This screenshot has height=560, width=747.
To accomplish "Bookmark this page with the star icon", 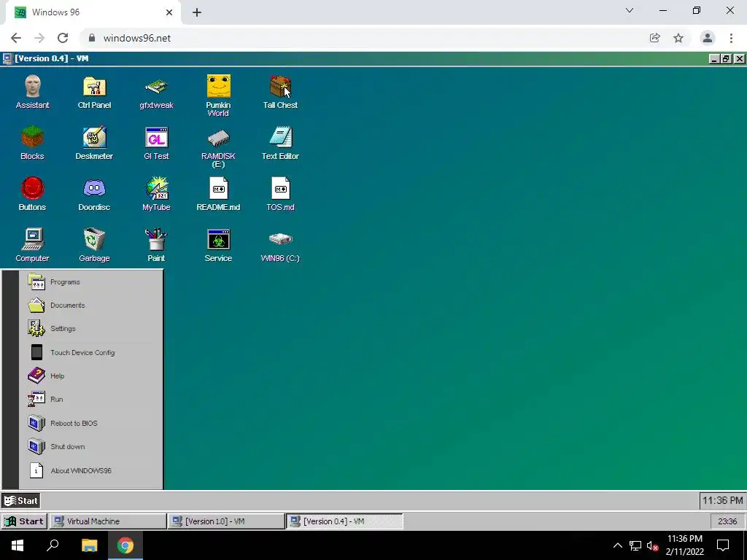I will 678,38.
